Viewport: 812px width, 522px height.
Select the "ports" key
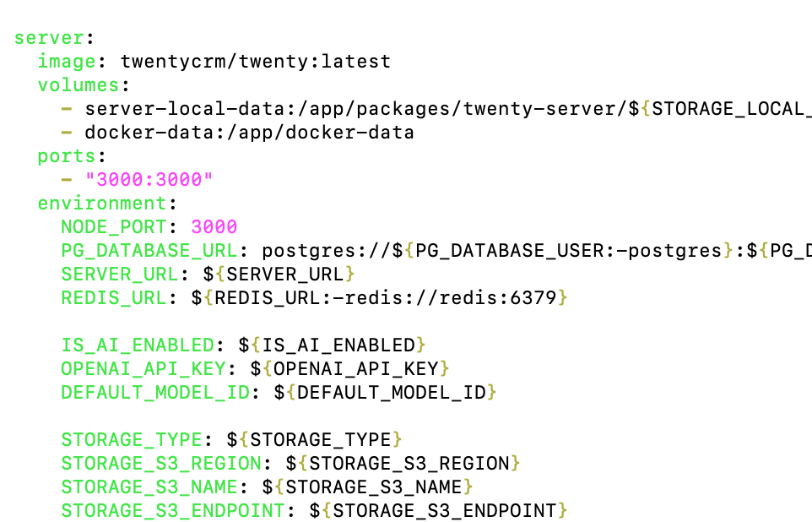67,156
